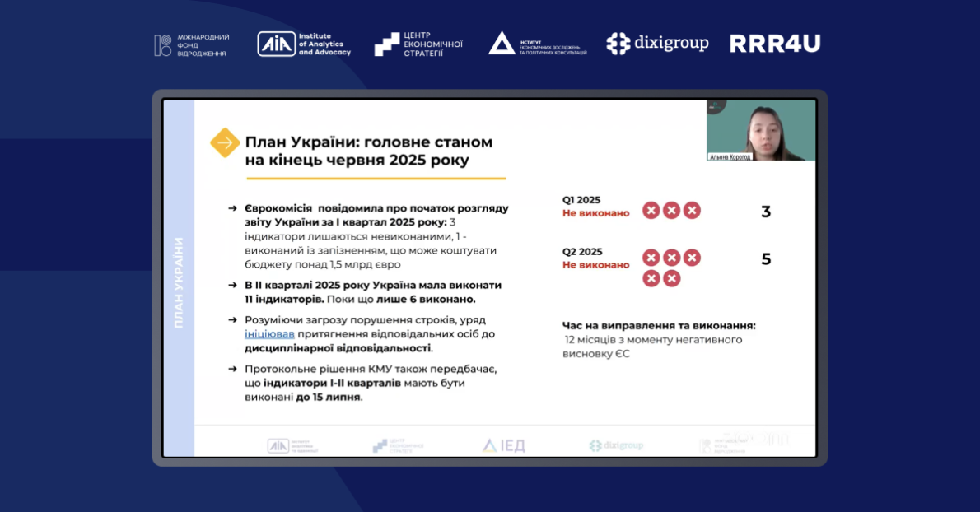The width and height of the screenshot is (980, 512).
Task: Select the RRR4U logo at top right
Action: [x=774, y=44]
